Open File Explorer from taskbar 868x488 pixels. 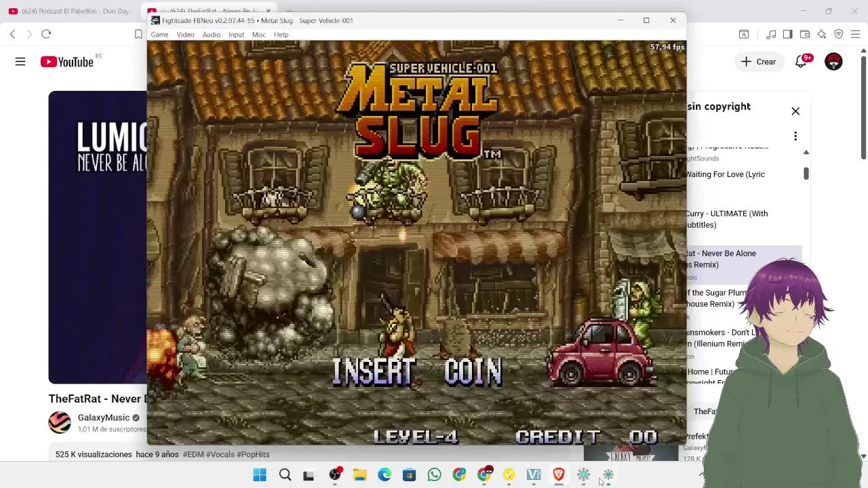pos(359,475)
